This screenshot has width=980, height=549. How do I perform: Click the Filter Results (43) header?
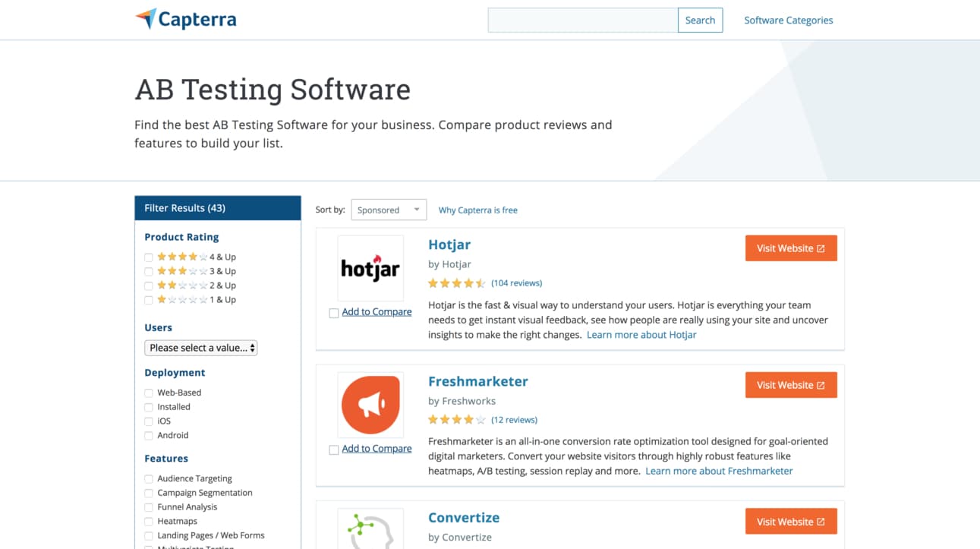tap(218, 208)
